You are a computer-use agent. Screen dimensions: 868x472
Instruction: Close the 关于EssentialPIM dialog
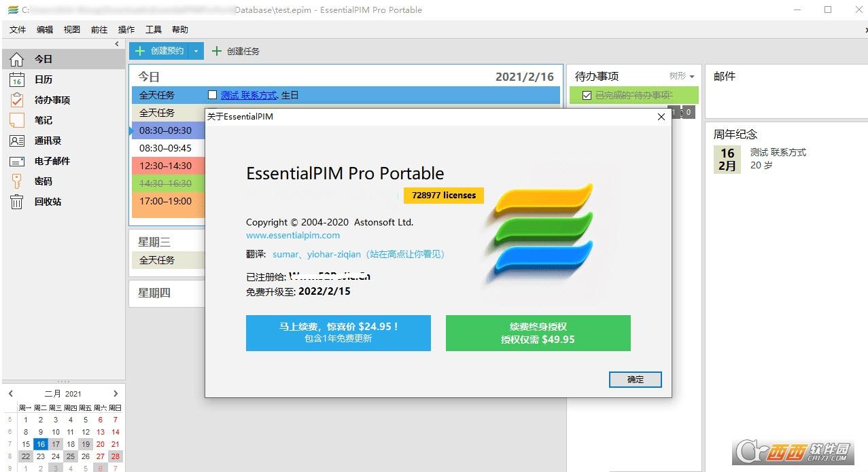coord(661,117)
